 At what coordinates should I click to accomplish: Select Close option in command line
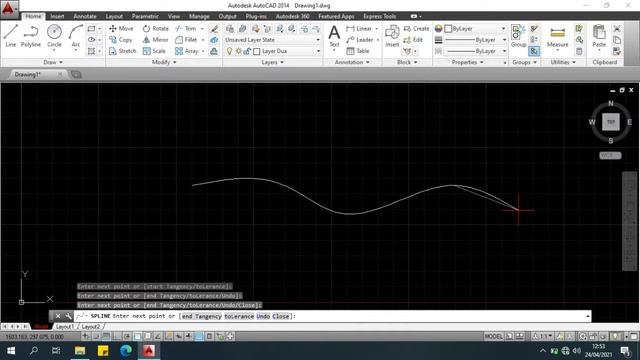[280, 316]
